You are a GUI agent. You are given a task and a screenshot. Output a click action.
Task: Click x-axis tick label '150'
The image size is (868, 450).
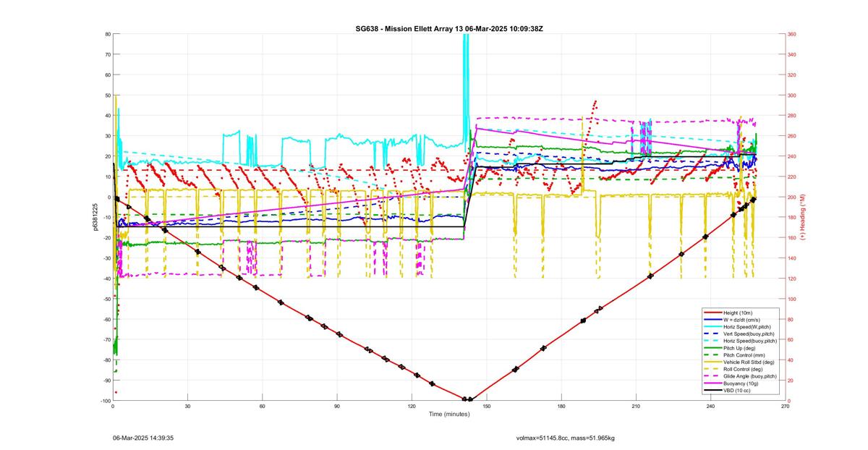coord(487,407)
